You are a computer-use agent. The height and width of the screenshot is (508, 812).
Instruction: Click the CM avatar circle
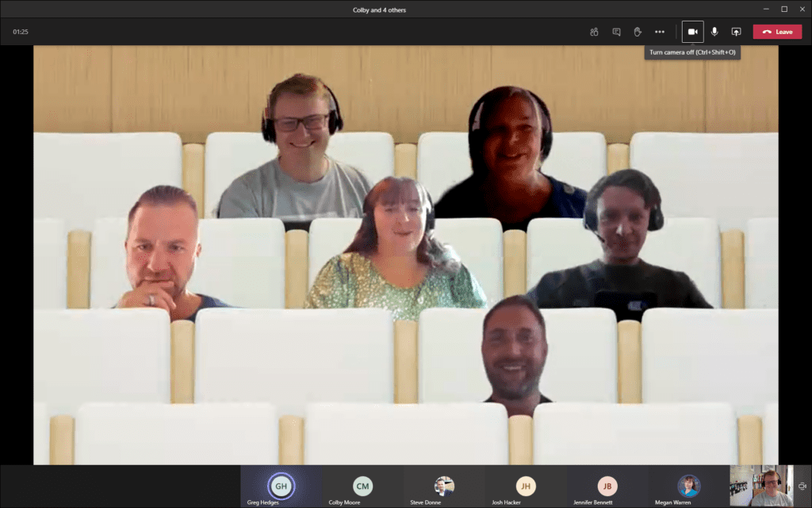pos(362,486)
